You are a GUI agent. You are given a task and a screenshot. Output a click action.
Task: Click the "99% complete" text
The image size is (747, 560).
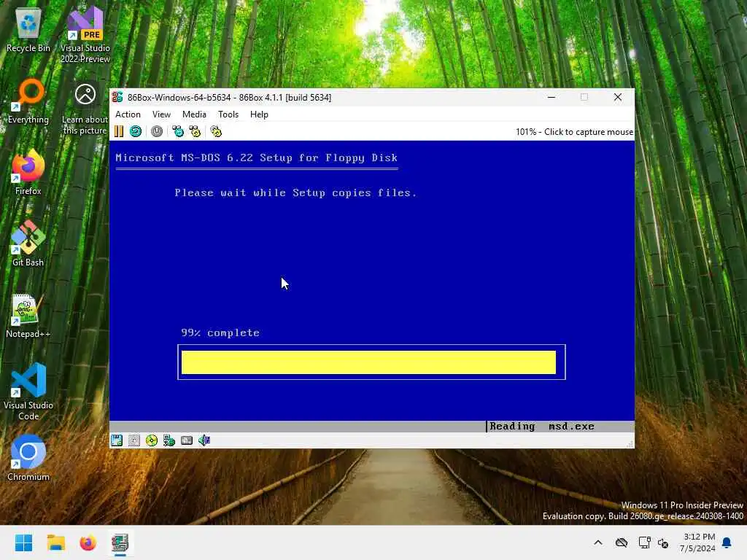point(220,332)
